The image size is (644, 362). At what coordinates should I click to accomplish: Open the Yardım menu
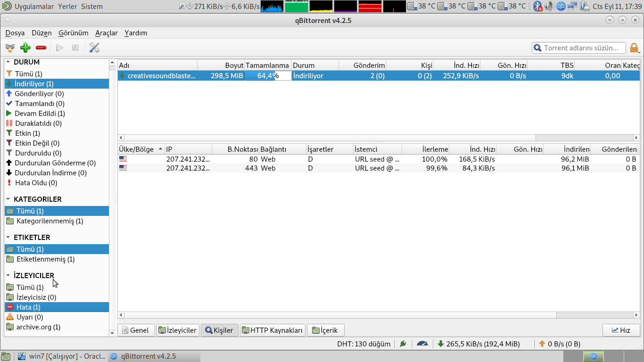click(136, 33)
